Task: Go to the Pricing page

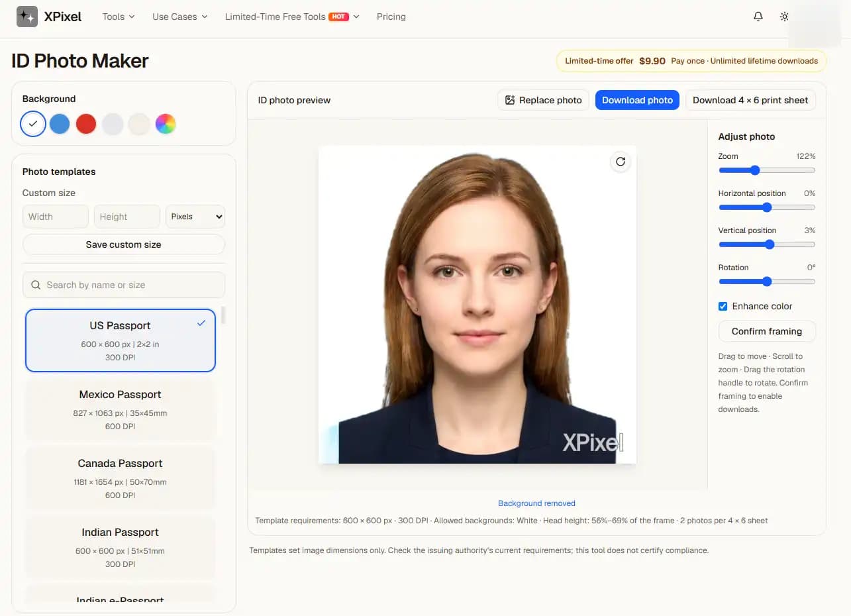Action: tap(391, 17)
